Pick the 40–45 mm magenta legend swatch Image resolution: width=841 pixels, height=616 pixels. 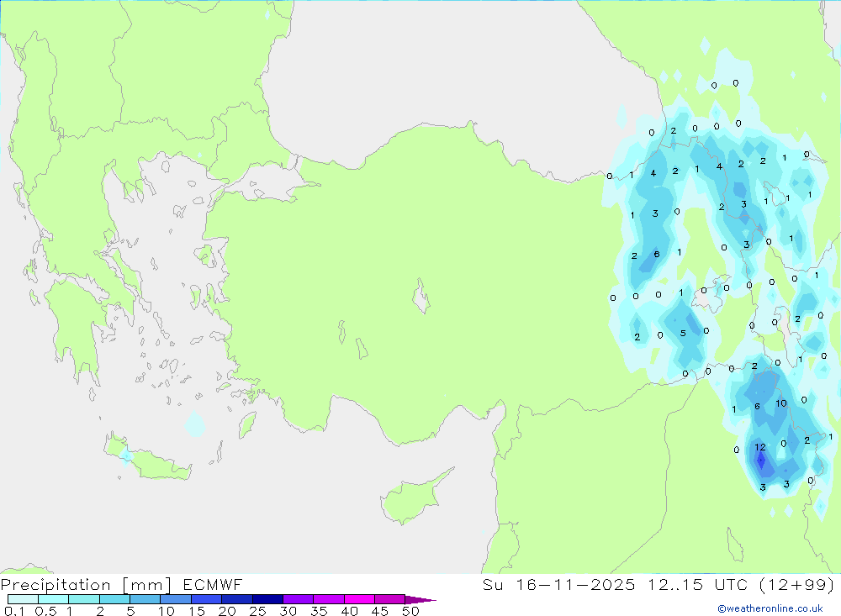[x=359, y=599]
